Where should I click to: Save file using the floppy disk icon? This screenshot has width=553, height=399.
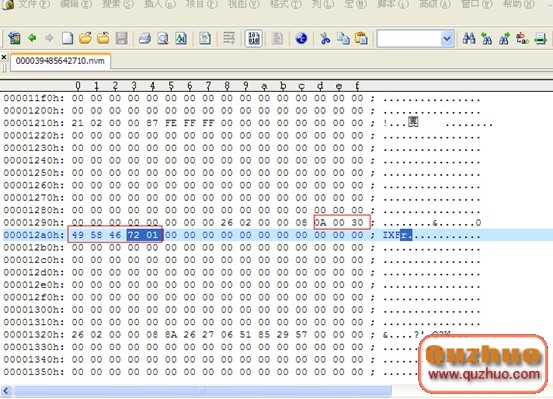click(x=121, y=38)
